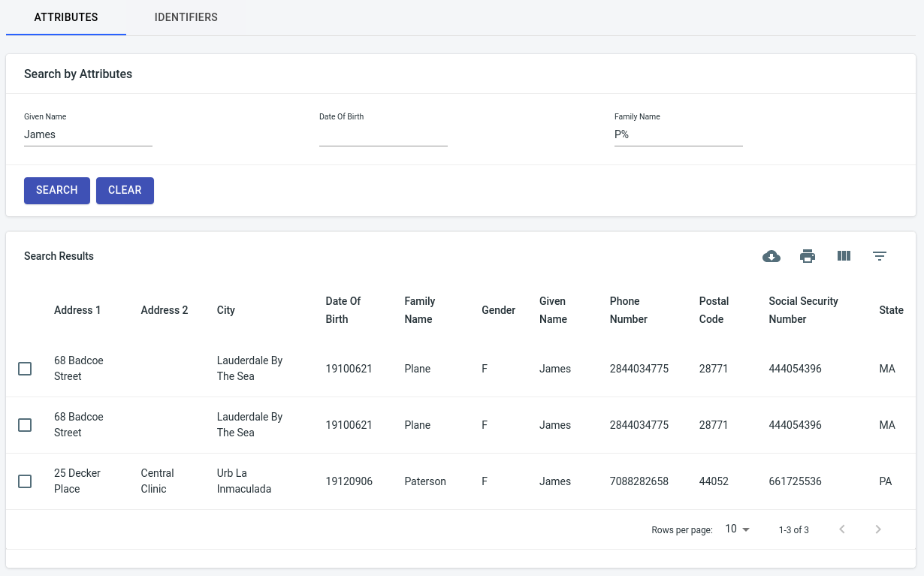Sort by Family Name column header
The width and height of the screenshot is (924, 576).
pyautogui.click(x=420, y=310)
